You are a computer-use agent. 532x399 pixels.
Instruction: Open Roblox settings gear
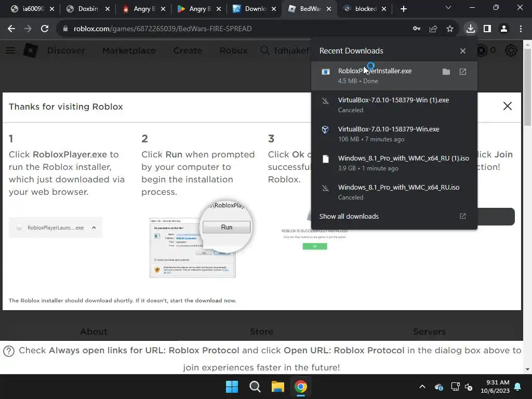(x=511, y=50)
